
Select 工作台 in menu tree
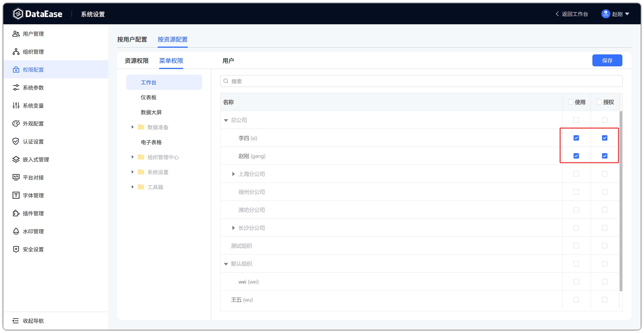164,82
